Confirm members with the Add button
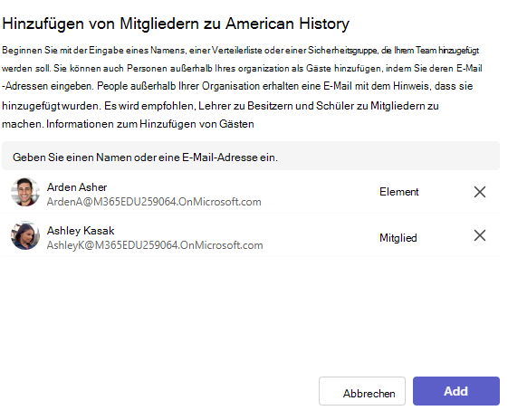 456,391
